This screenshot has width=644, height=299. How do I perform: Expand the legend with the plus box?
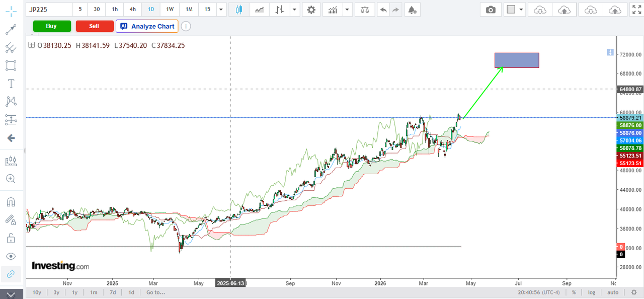pos(32,45)
